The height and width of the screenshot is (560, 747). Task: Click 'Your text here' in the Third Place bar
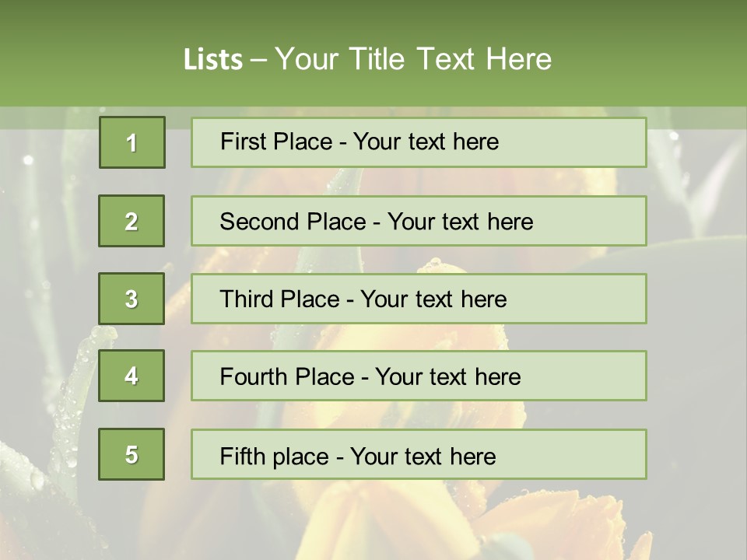[x=433, y=299]
